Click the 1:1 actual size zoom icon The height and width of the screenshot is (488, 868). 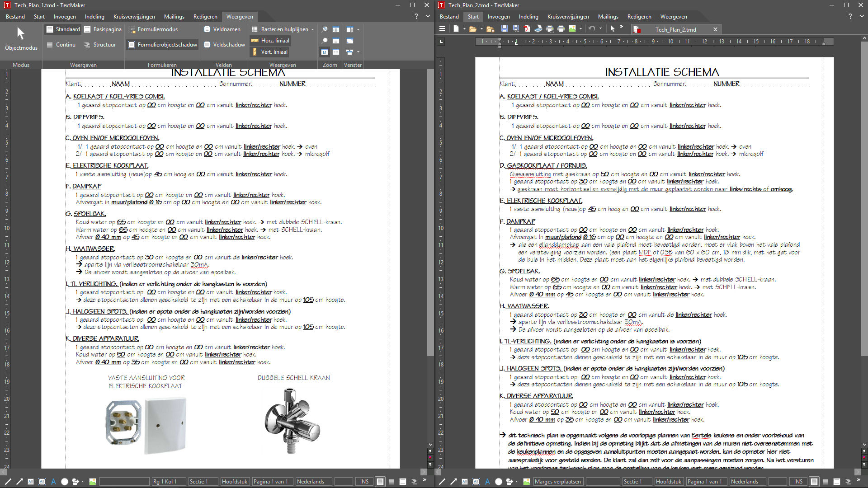click(x=325, y=52)
